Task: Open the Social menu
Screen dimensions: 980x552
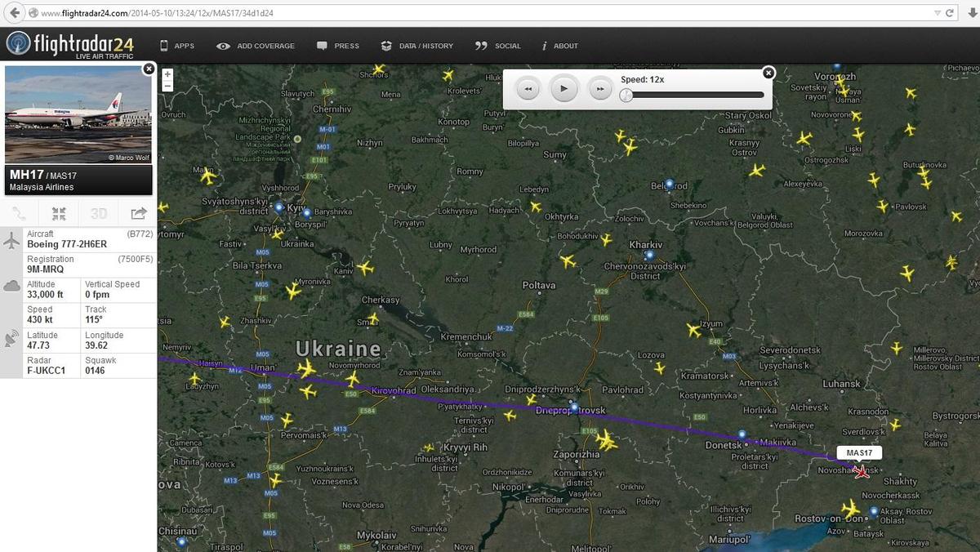Action: pyautogui.click(x=498, y=46)
